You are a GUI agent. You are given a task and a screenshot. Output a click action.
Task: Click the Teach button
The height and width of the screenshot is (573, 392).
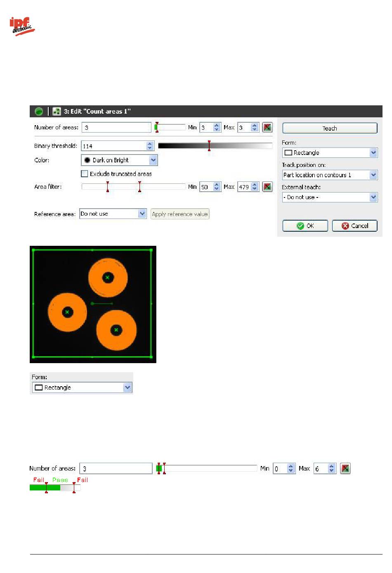(x=330, y=128)
